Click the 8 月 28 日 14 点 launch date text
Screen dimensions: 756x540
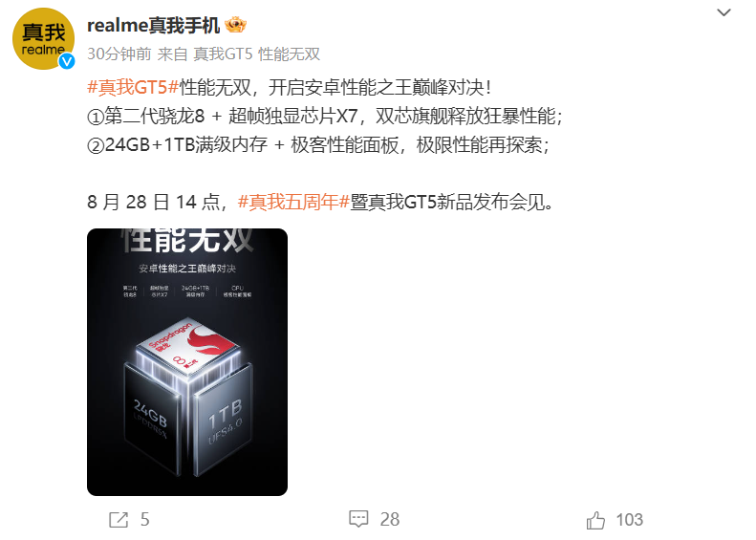(x=153, y=202)
